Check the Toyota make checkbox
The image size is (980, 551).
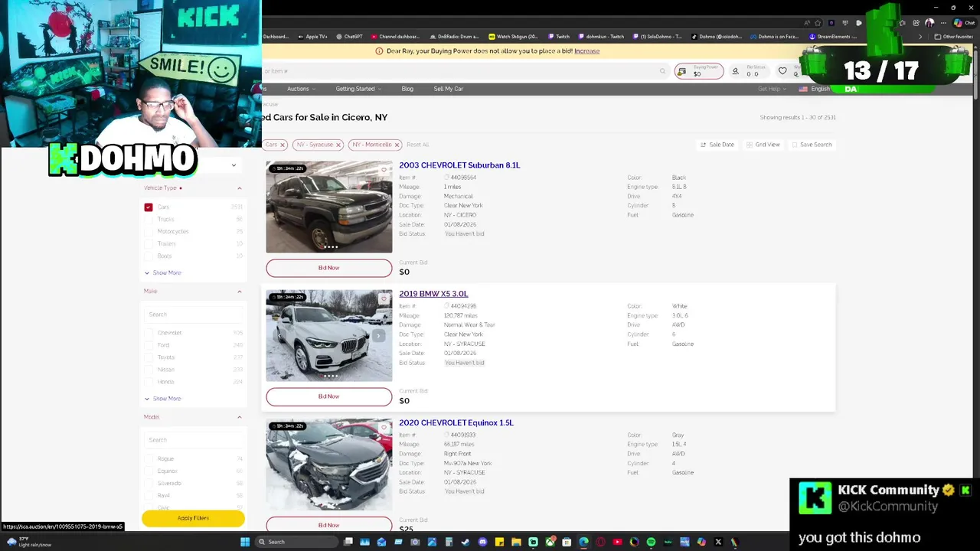(149, 357)
